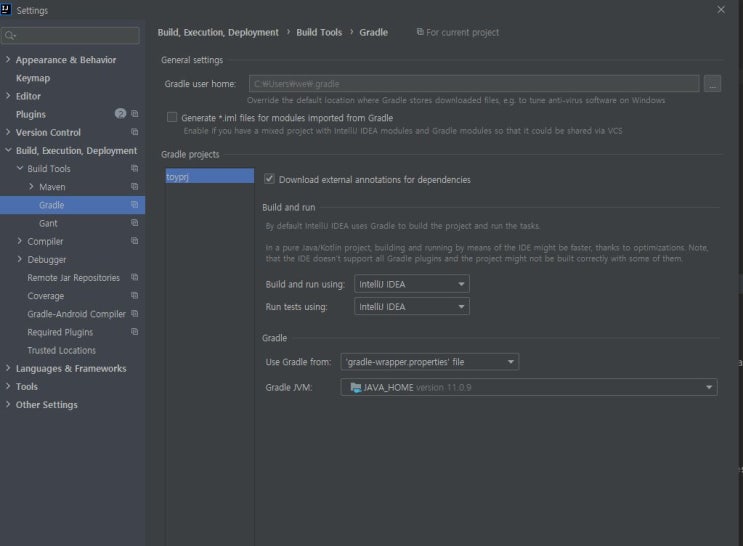The height and width of the screenshot is (546, 743).
Task: Click project-level icon beside Required Plugins
Action: point(135,332)
